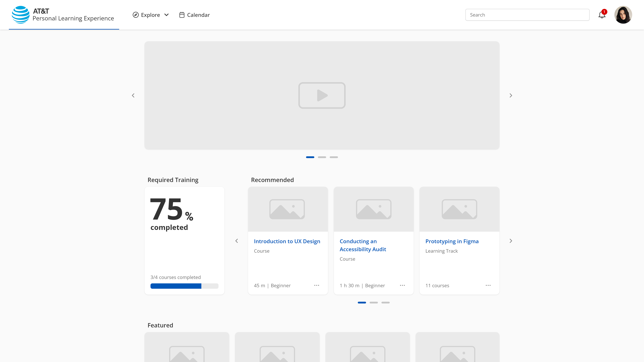The width and height of the screenshot is (644, 362).
Task: Select first hero carousel indicator
Action: [310, 157]
